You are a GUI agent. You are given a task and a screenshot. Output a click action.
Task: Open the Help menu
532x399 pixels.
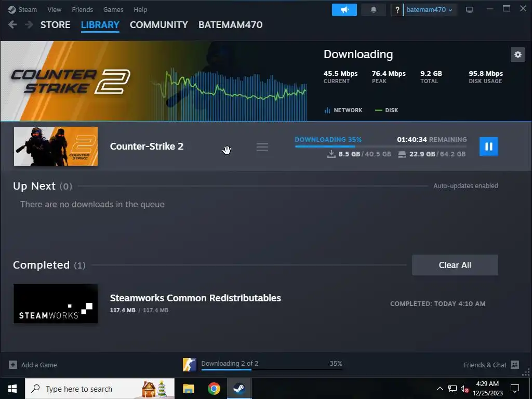[140, 10]
